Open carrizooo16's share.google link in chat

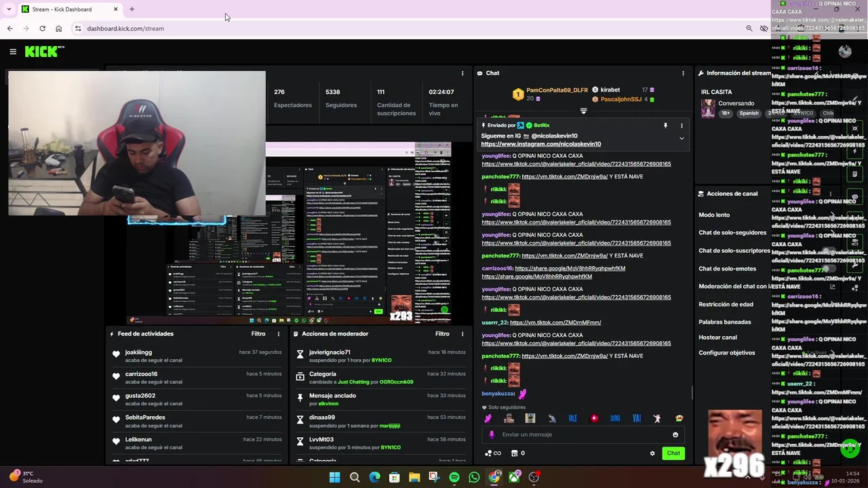(x=570, y=268)
